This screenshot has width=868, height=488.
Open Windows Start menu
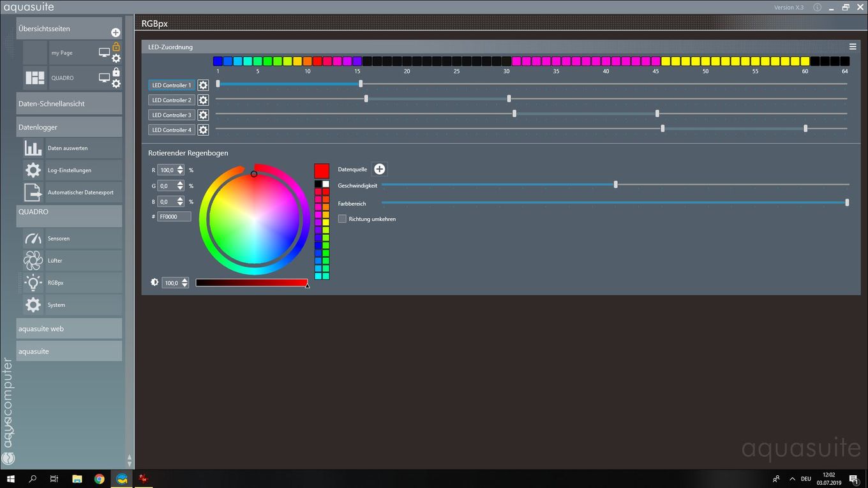pyautogui.click(x=11, y=478)
